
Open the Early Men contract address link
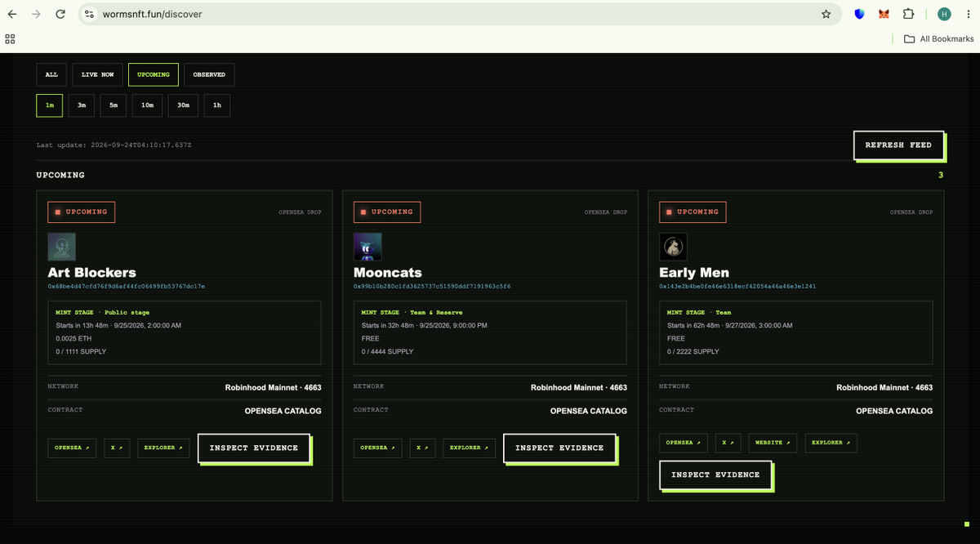(x=737, y=287)
